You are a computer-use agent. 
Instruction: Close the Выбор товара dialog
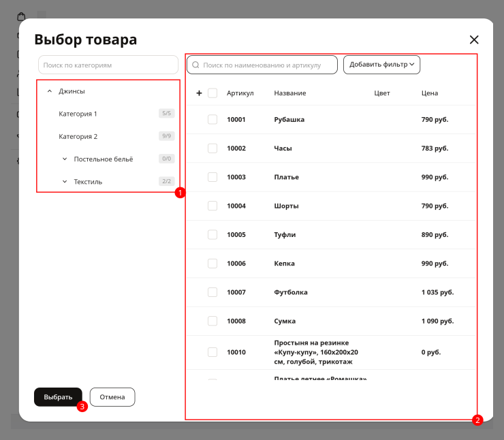[474, 40]
